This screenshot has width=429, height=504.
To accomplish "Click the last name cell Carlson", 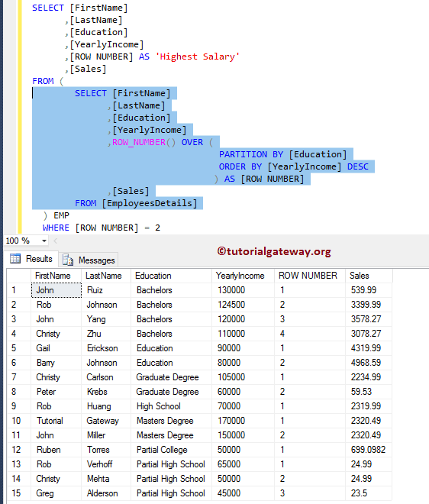I will click(x=106, y=377).
